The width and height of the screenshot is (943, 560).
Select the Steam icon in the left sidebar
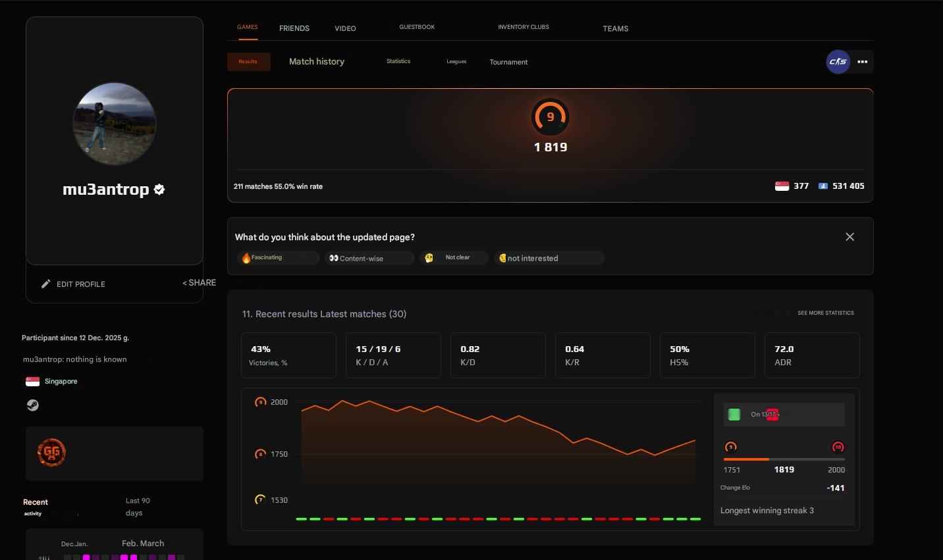33,405
